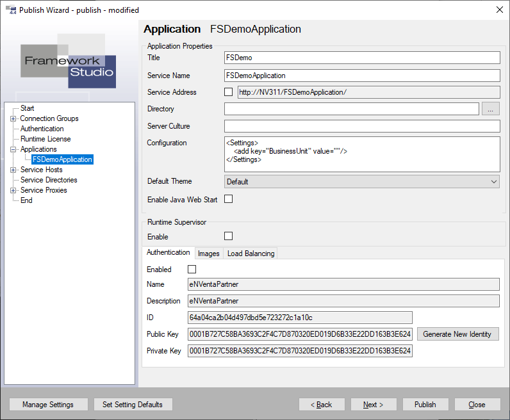
Task: Click Set Setting Defaults button
Action: tap(133, 405)
